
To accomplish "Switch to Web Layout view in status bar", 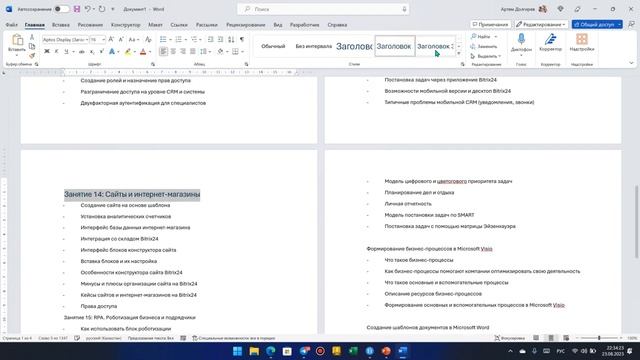I will pyautogui.click(x=566, y=338).
